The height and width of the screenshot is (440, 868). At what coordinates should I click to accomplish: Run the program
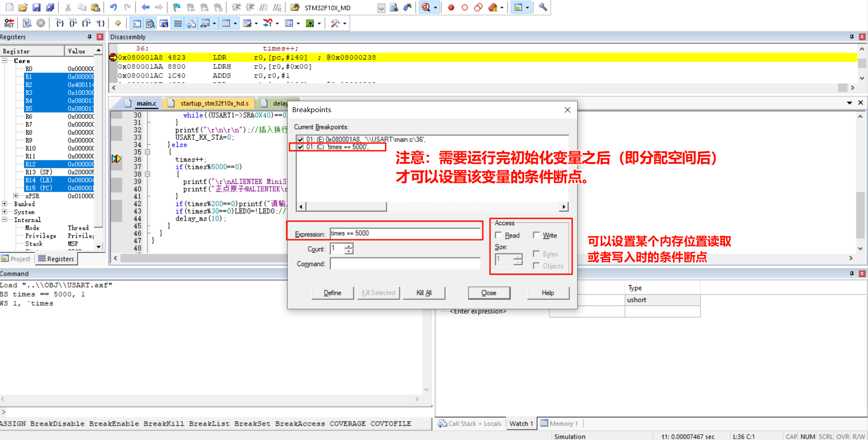[x=27, y=23]
